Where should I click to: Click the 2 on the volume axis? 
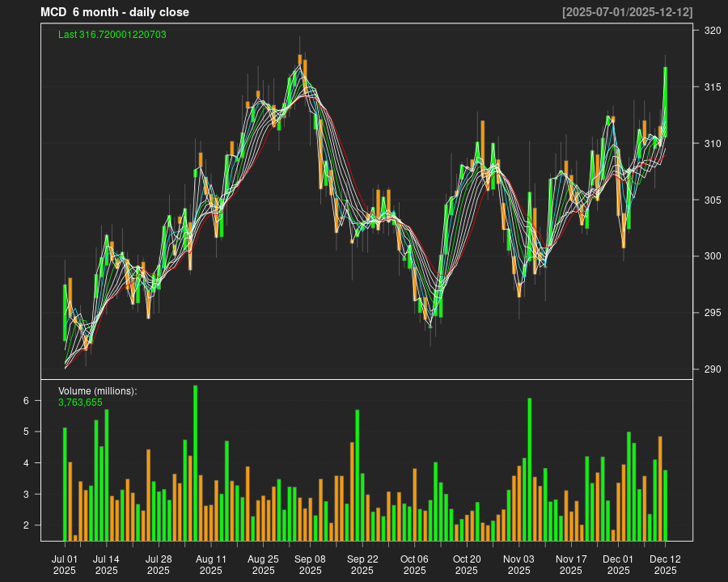26,525
